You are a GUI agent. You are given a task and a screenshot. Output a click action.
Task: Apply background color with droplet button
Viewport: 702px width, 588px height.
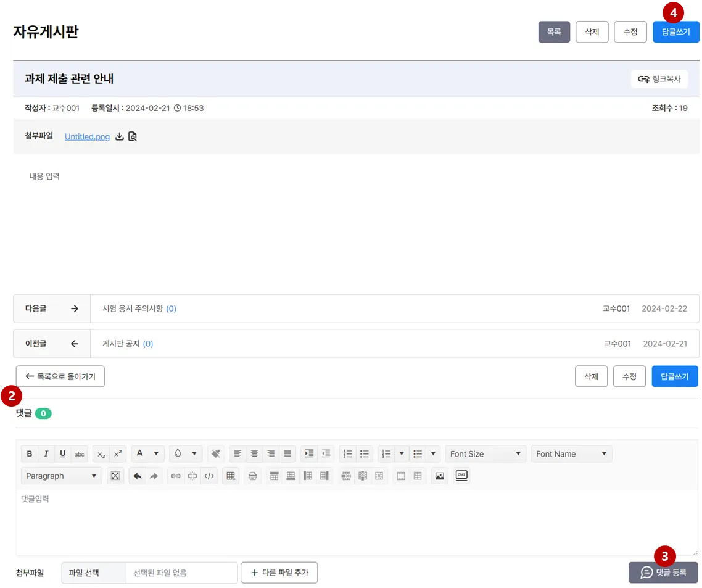coord(178,453)
